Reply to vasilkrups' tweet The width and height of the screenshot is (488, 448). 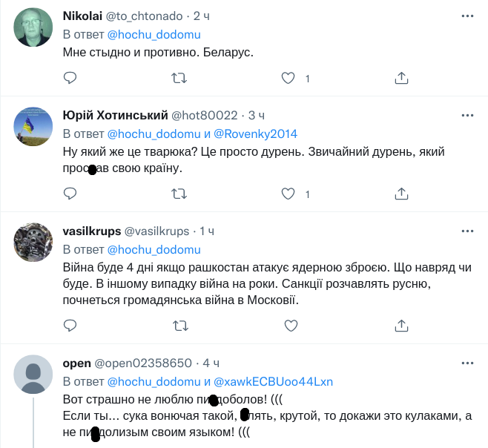click(70, 326)
